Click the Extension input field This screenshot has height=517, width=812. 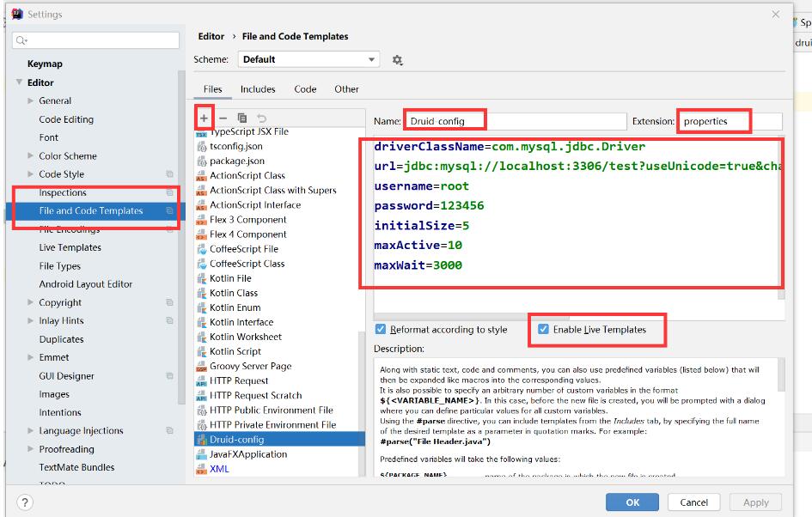[x=730, y=121]
